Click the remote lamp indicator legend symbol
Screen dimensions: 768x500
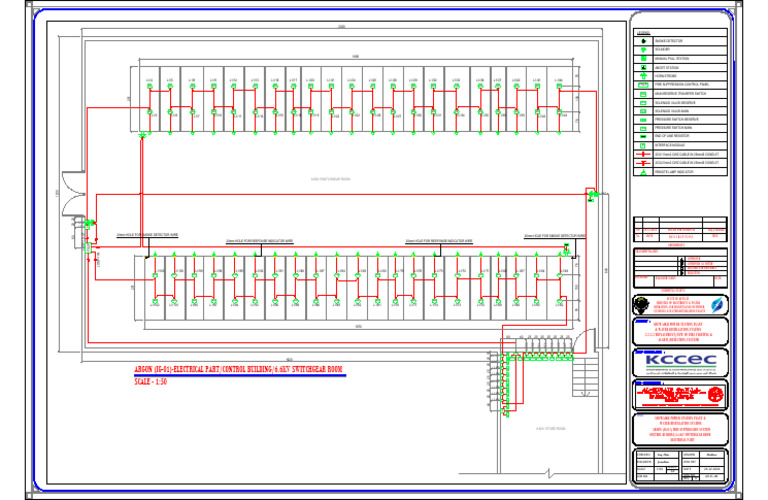[644, 172]
